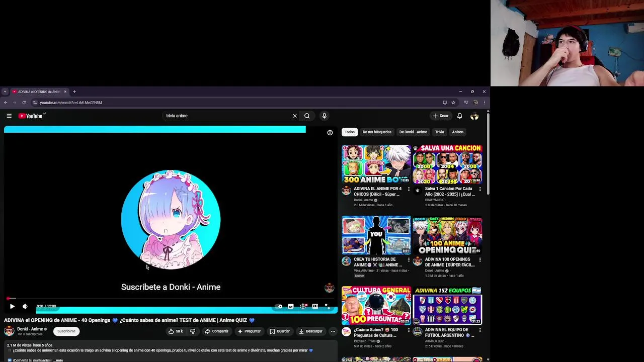Click the page's vertical scrollbar
This screenshot has height=362, width=644.
(x=488, y=153)
